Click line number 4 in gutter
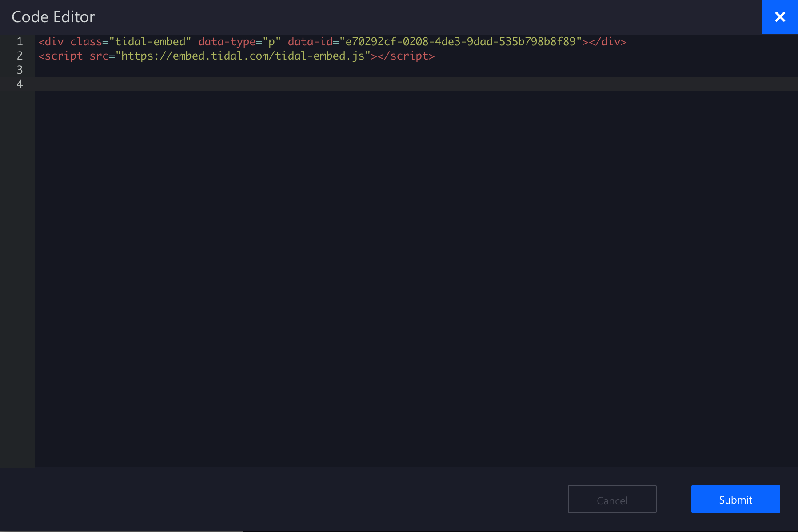 tap(20, 84)
